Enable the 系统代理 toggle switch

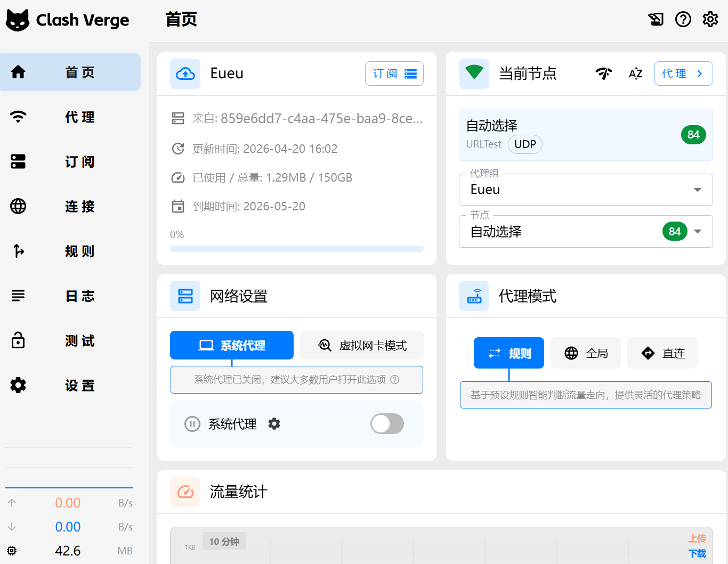[x=387, y=424]
